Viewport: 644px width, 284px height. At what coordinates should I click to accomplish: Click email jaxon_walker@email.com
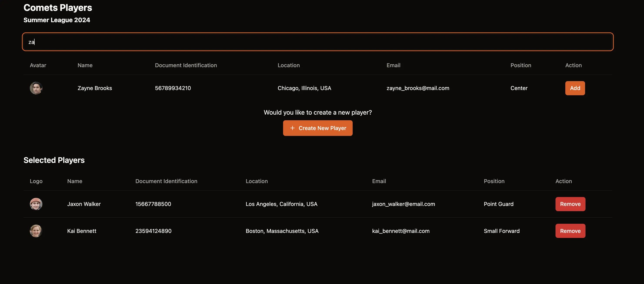pos(404,204)
